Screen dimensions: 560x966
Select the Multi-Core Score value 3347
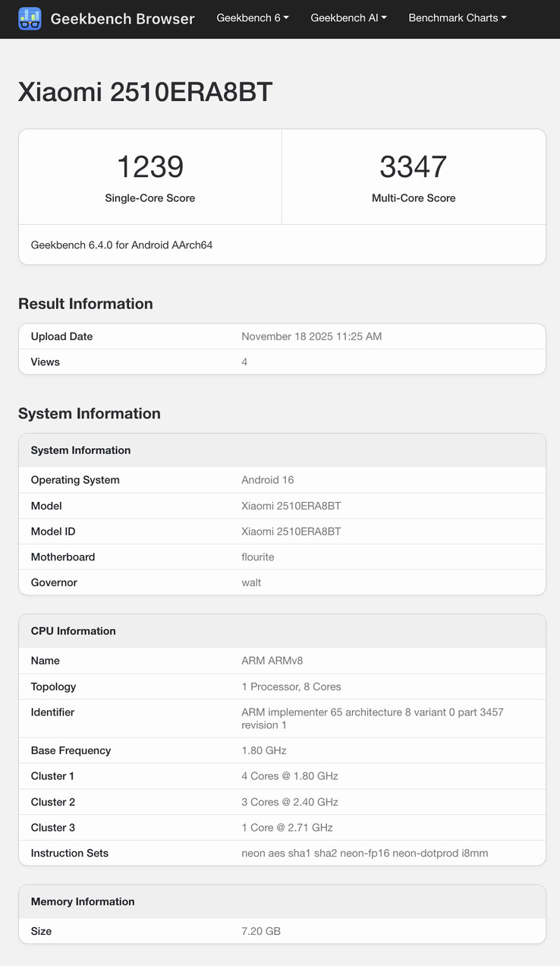click(413, 166)
